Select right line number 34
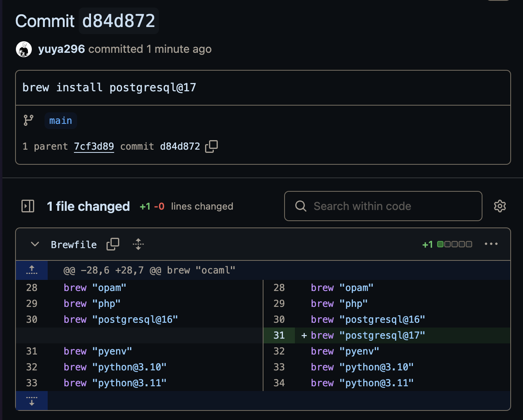 pos(279,383)
